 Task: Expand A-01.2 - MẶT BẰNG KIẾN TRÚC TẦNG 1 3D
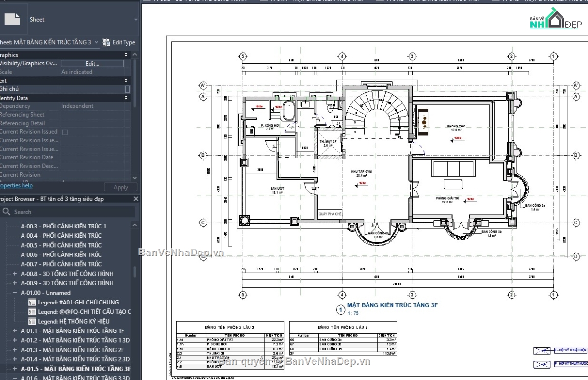click(15, 340)
